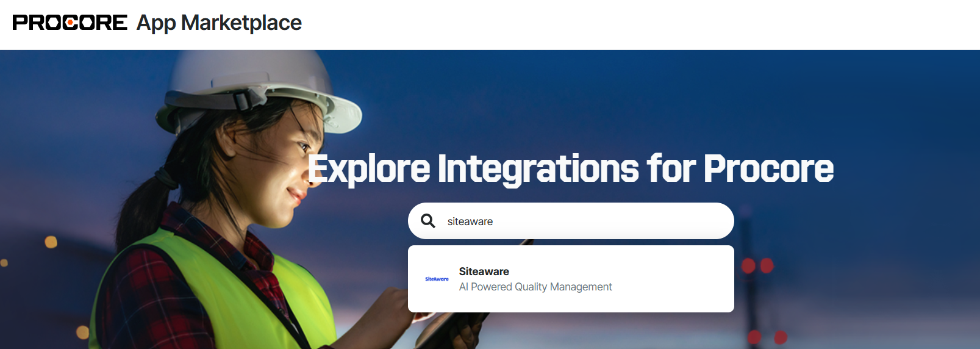Click the SiteAware app logo thumbnail
The image size is (980, 349).
pyautogui.click(x=437, y=279)
